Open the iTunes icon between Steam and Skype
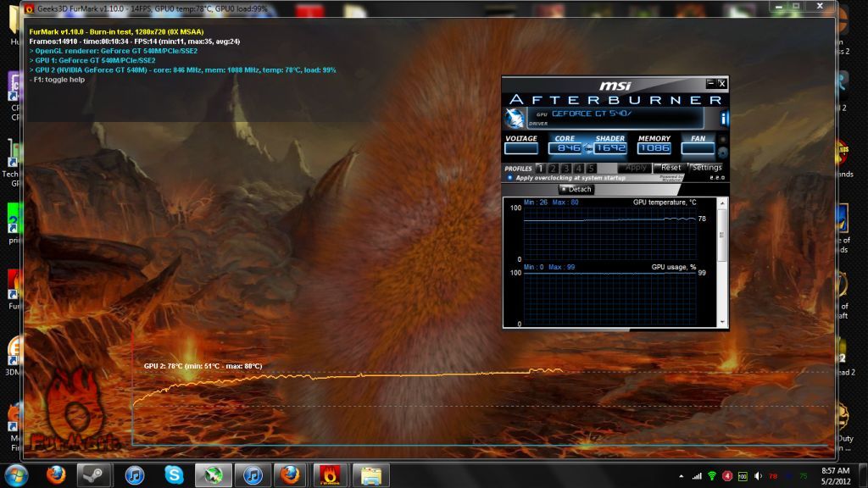 tap(134, 475)
